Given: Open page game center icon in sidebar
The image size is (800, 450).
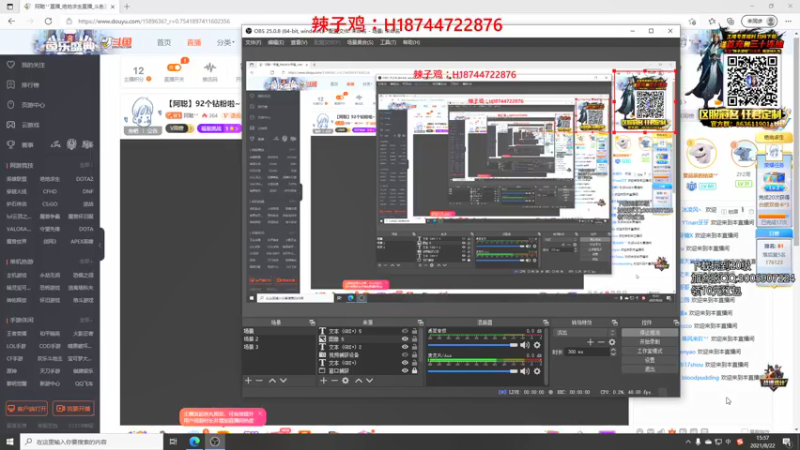Looking at the screenshot, I should click(11, 105).
